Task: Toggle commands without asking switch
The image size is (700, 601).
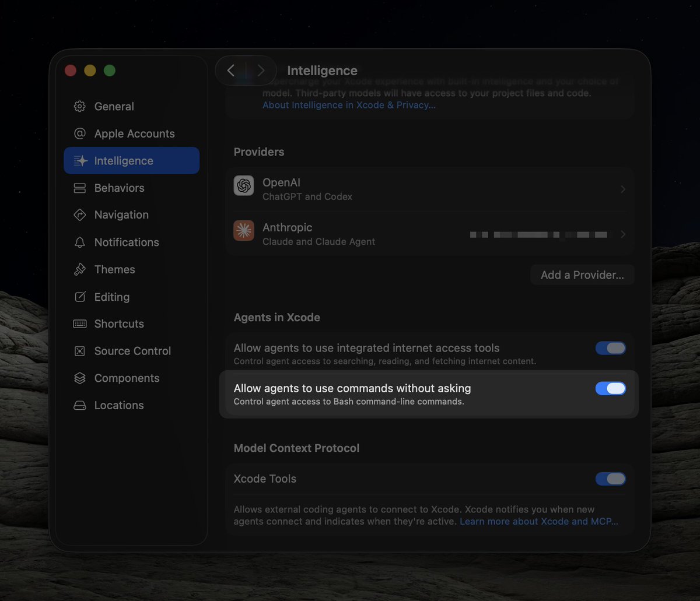Action: pyautogui.click(x=611, y=388)
